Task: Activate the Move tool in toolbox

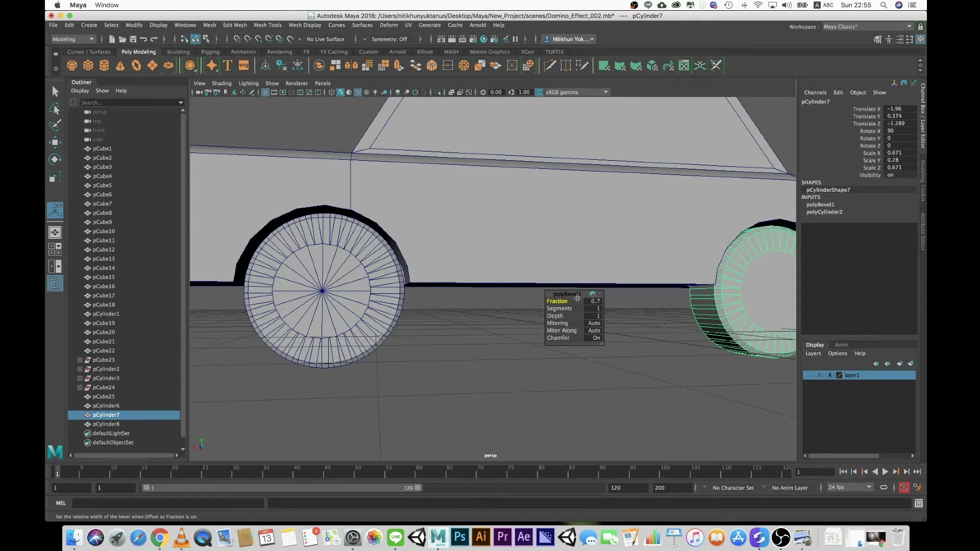Action: [x=55, y=142]
